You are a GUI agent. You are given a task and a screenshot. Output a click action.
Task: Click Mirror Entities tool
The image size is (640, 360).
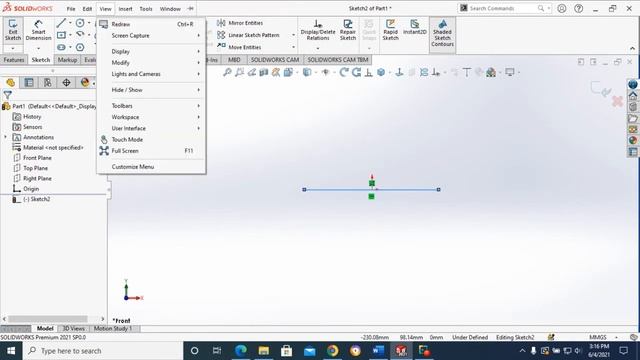240,23
